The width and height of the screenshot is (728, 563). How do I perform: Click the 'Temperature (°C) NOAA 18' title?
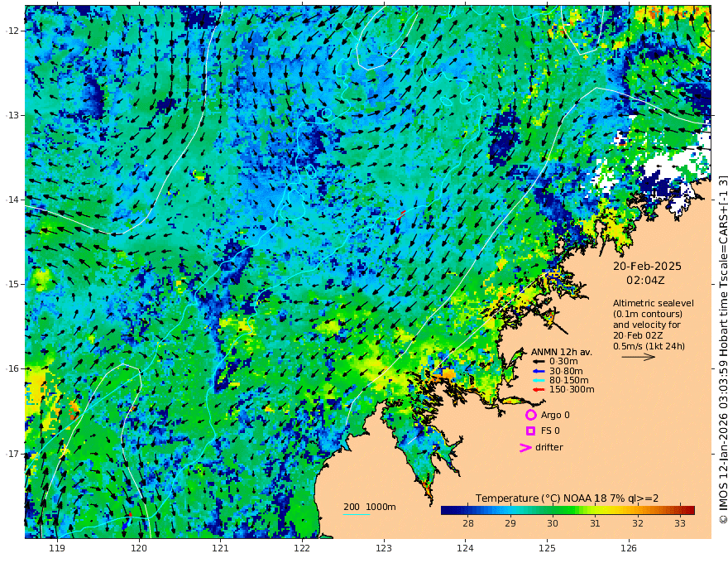pyautogui.click(x=540, y=498)
